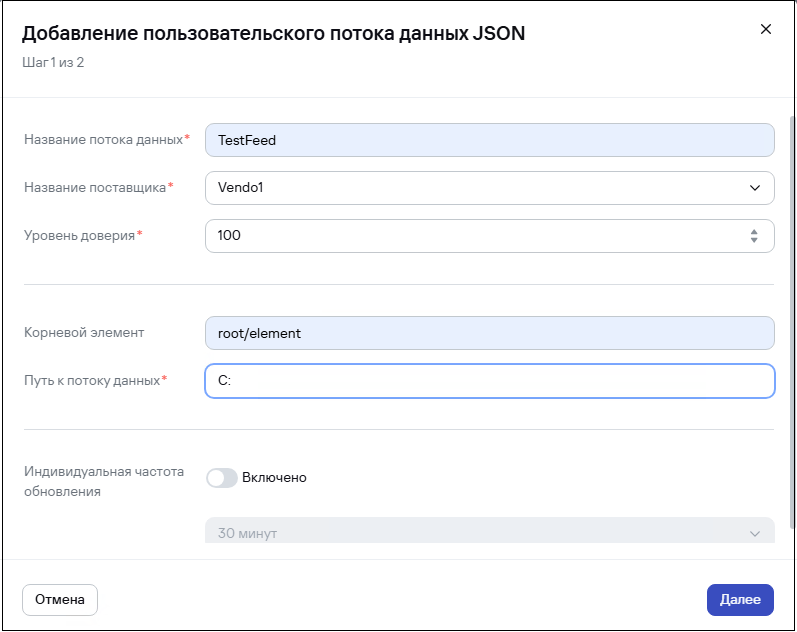Click the 'Отмена' button

(60, 599)
